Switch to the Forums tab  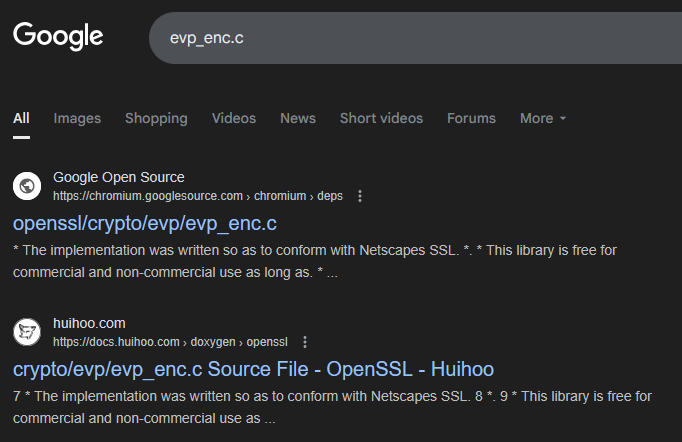[471, 118]
